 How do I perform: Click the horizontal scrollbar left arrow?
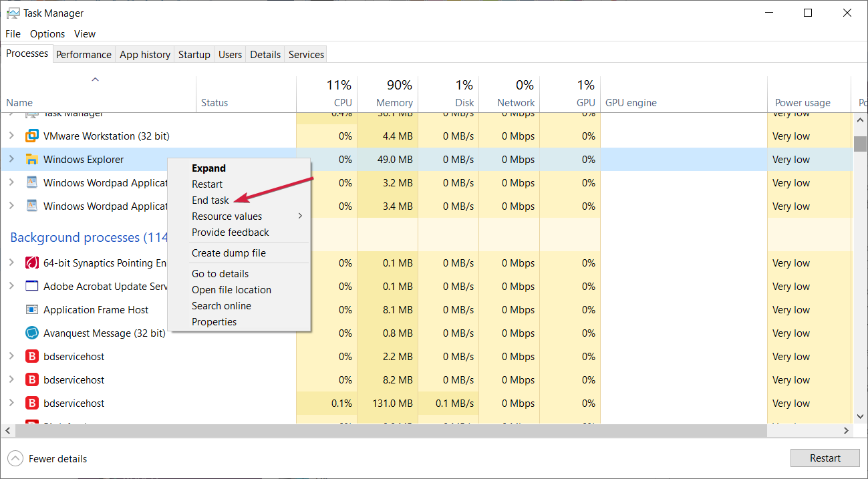(7, 430)
